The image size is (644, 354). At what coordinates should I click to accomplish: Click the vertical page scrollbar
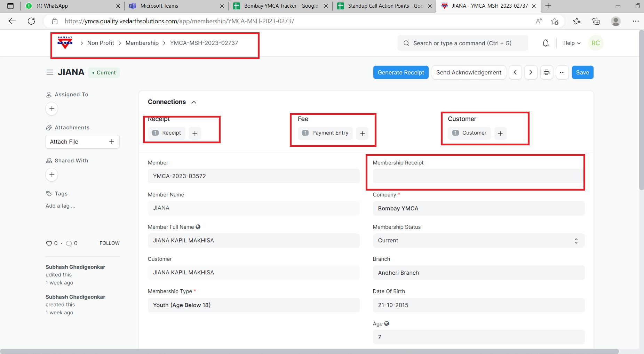pos(641,111)
